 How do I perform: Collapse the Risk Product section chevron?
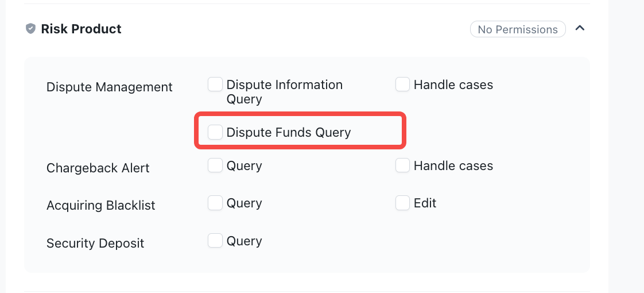point(580,28)
